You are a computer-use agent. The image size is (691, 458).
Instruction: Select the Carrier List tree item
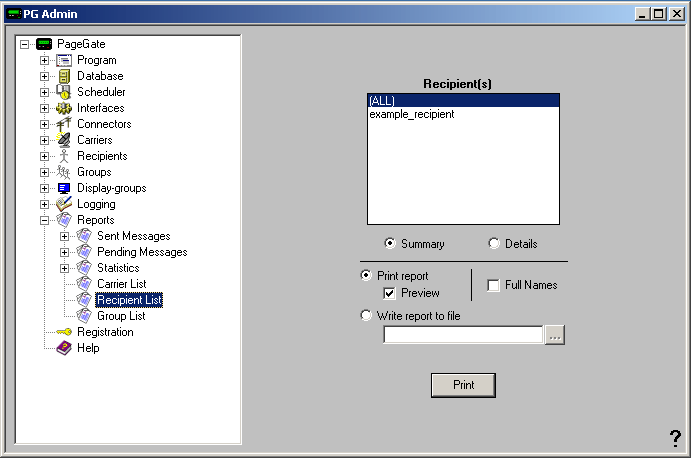pyautogui.click(x=122, y=284)
